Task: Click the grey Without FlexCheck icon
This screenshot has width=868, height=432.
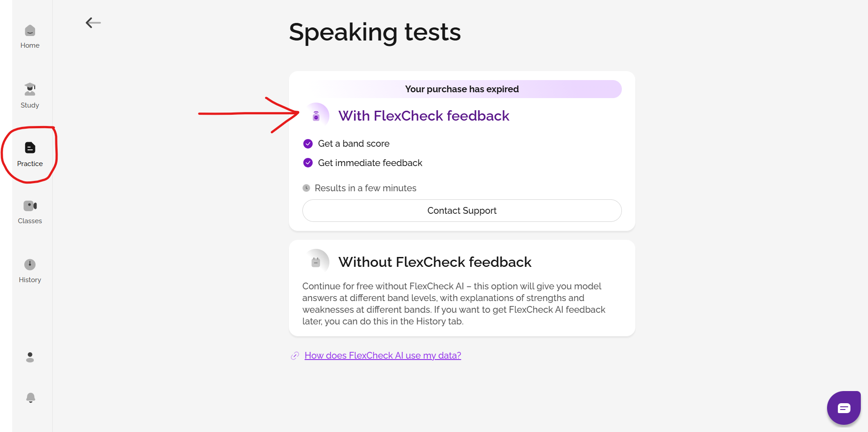Action: [x=316, y=262]
